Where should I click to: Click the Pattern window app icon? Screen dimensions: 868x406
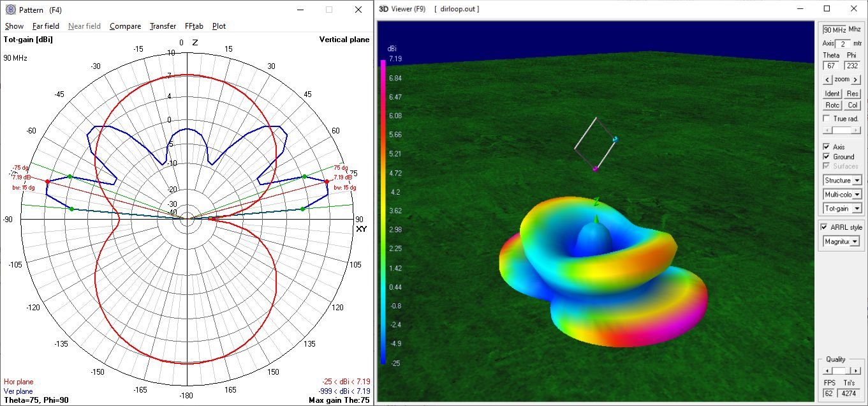tap(10, 10)
